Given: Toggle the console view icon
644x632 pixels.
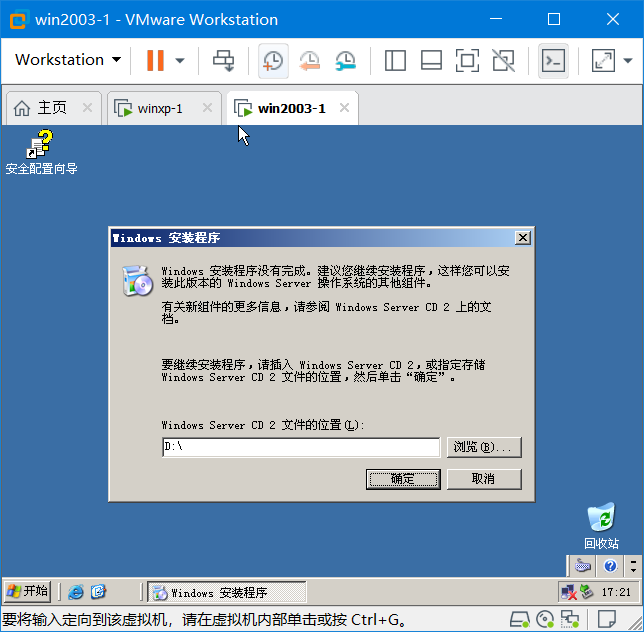Looking at the screenshot, I should tap(553, 61).
